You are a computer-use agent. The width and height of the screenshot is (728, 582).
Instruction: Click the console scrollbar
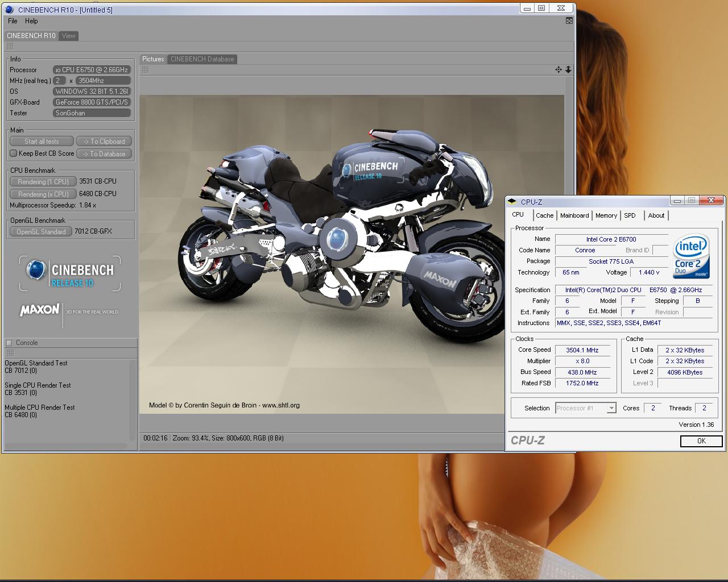click(x=134, y=401)
